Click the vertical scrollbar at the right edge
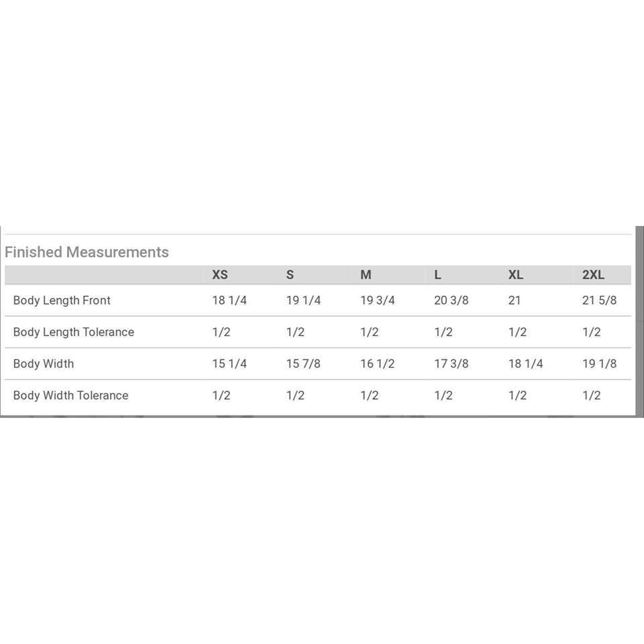 click(x=639, y=321)
